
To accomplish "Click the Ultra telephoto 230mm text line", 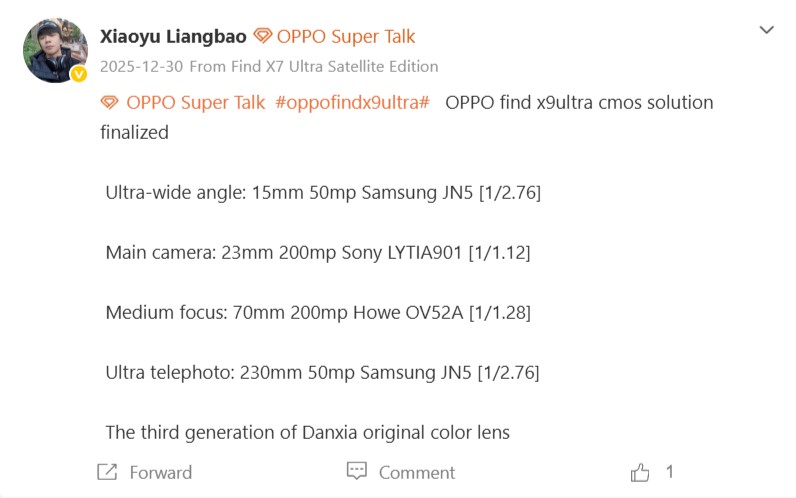I will point(322,373).
